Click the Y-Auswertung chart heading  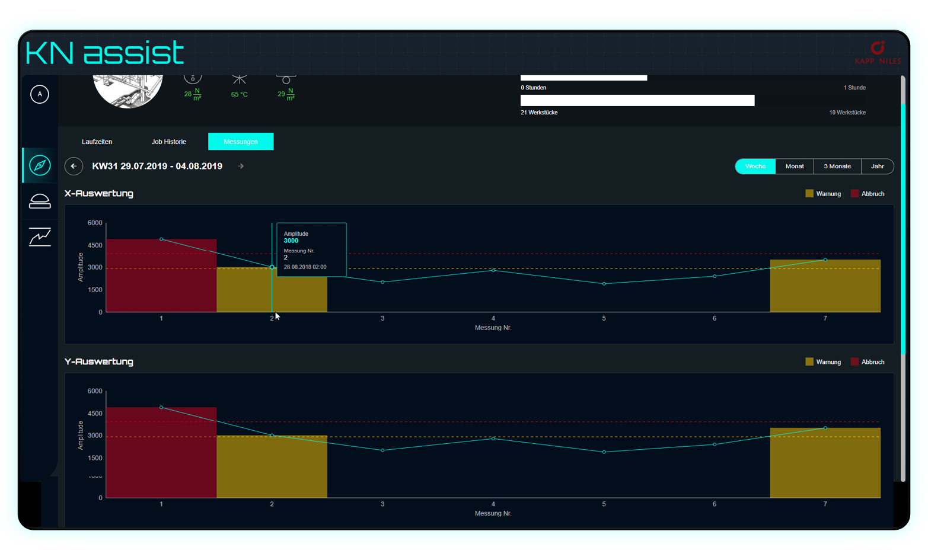pyautogui.click(x=99, y=361)
